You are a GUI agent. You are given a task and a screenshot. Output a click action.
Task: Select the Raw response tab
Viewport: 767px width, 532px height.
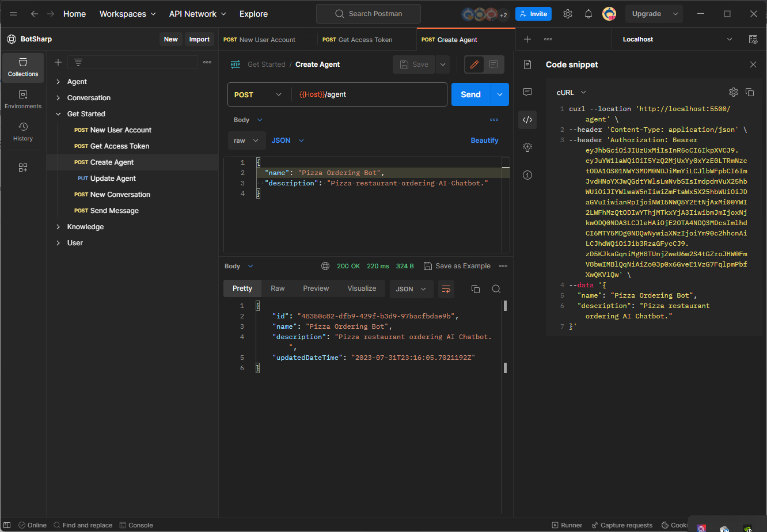(x=278, y=288)
